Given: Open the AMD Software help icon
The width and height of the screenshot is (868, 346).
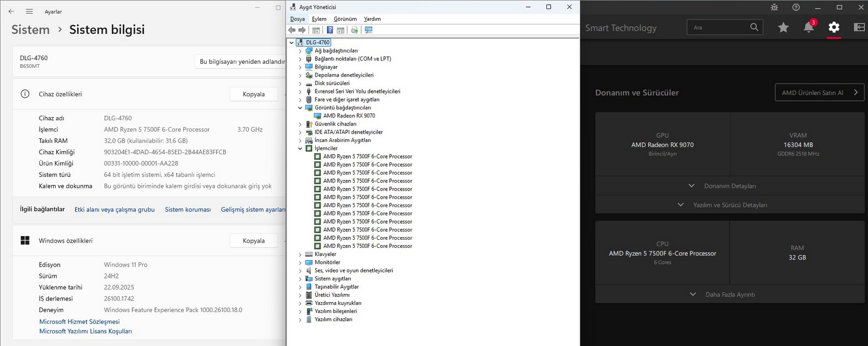Looking at the screenshot, I should [796, 7].
